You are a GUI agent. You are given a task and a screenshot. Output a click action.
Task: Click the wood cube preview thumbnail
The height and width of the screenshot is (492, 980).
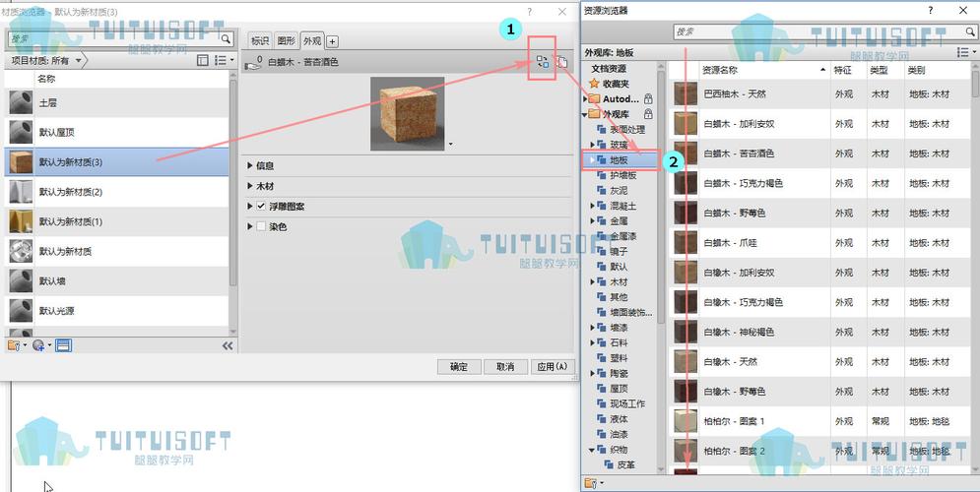pos(408,113)
